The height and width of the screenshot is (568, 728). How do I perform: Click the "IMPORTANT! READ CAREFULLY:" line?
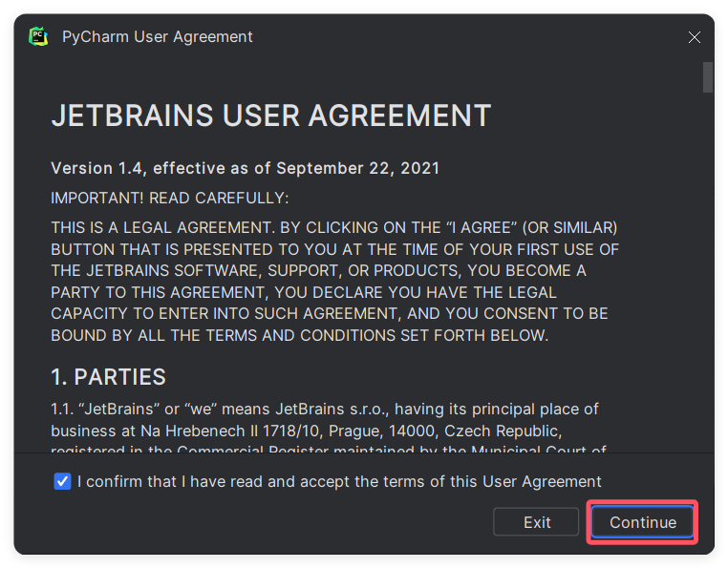click(170, 199)
